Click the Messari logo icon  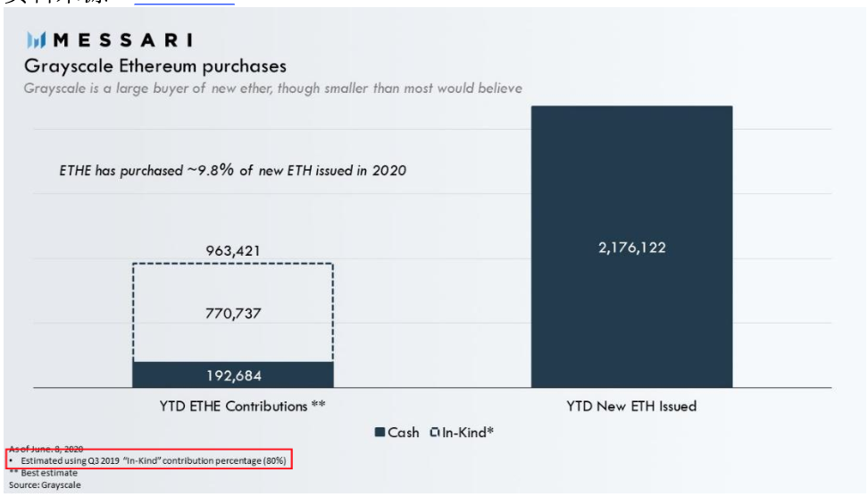[36, 40]
